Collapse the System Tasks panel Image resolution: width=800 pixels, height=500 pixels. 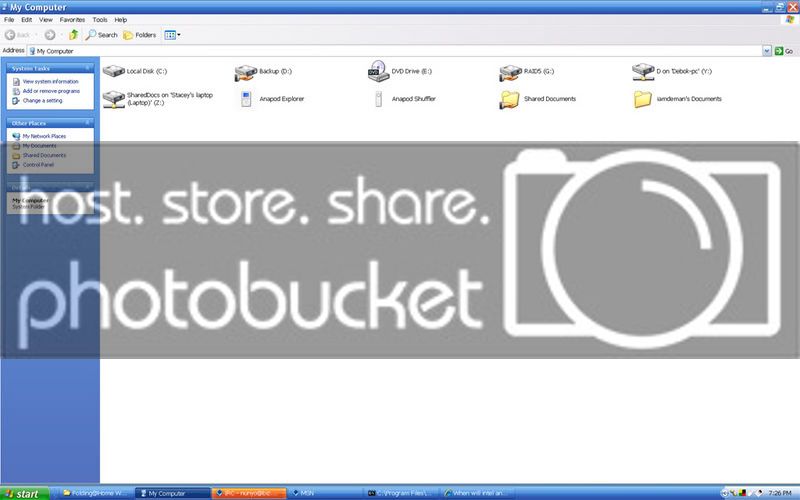tap(87, 68)
